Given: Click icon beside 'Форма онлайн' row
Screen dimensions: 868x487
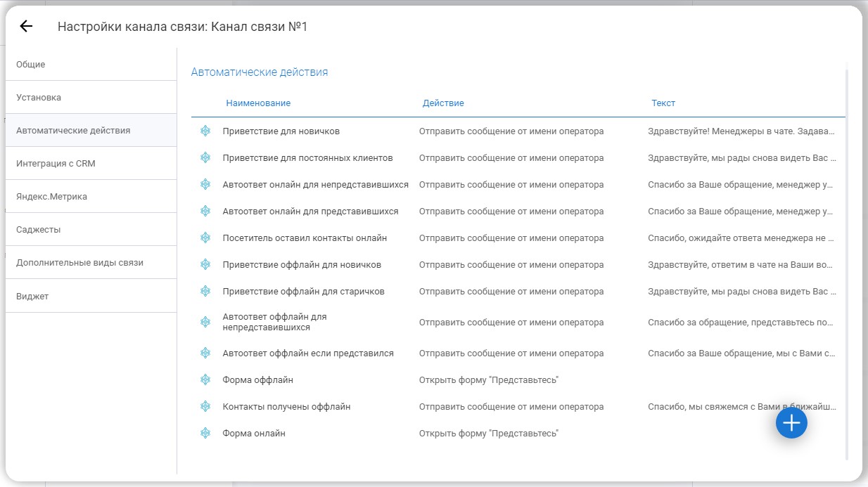Looking at the screenshot, I should pos(205,433).
